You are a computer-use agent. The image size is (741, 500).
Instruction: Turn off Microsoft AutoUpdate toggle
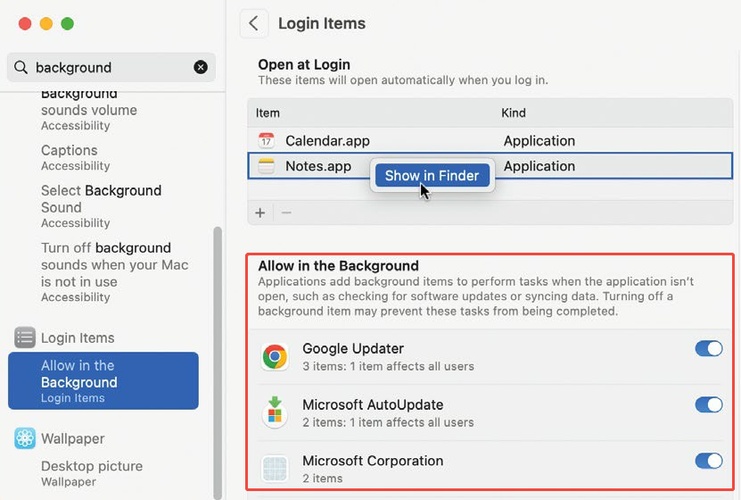(x=708, y=405)
